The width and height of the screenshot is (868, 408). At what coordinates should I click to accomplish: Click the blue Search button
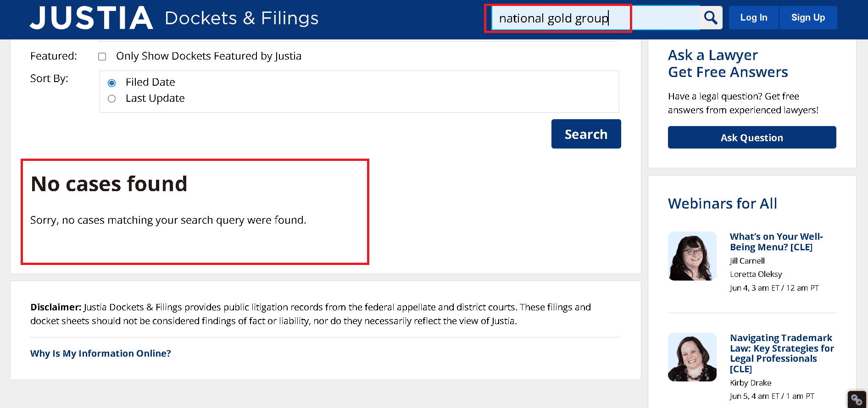click(x=586, y=134)
